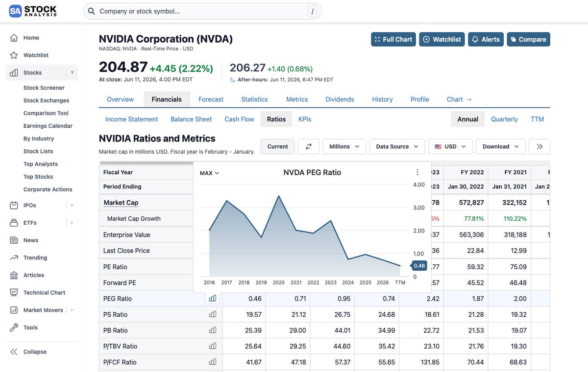Click the Watchlist button near price
This screenshot has height=372, width=588.
click(441, 39)
